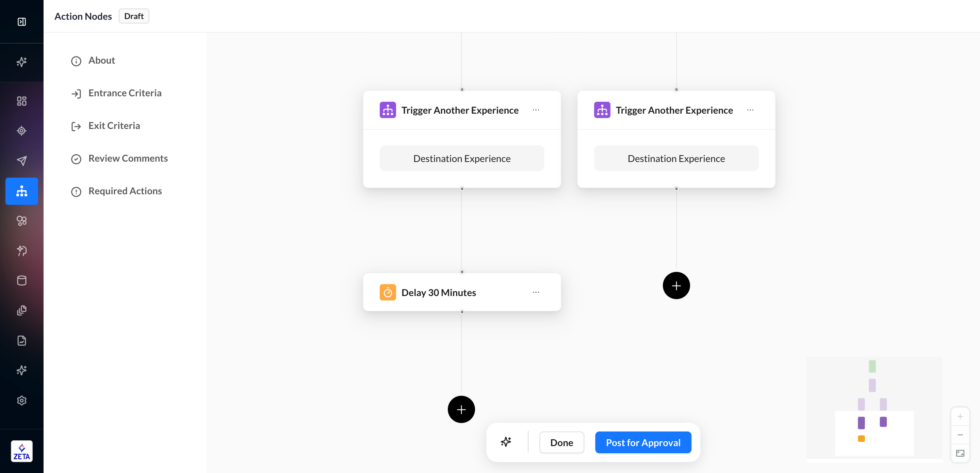Toggle the sidebar collapse icon at top left
This screenshot has width=980, height=473.
(22, 22)
